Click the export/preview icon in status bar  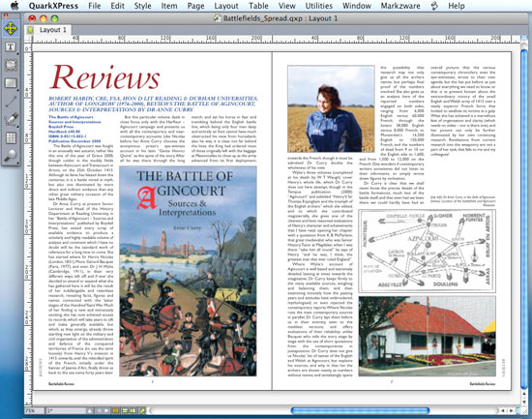(x=142, y=410)
